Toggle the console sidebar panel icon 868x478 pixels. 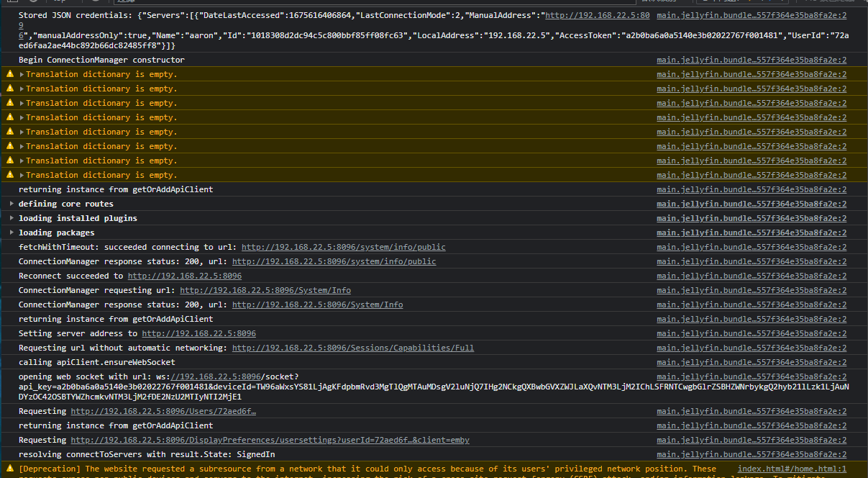[x=12, y=3]
